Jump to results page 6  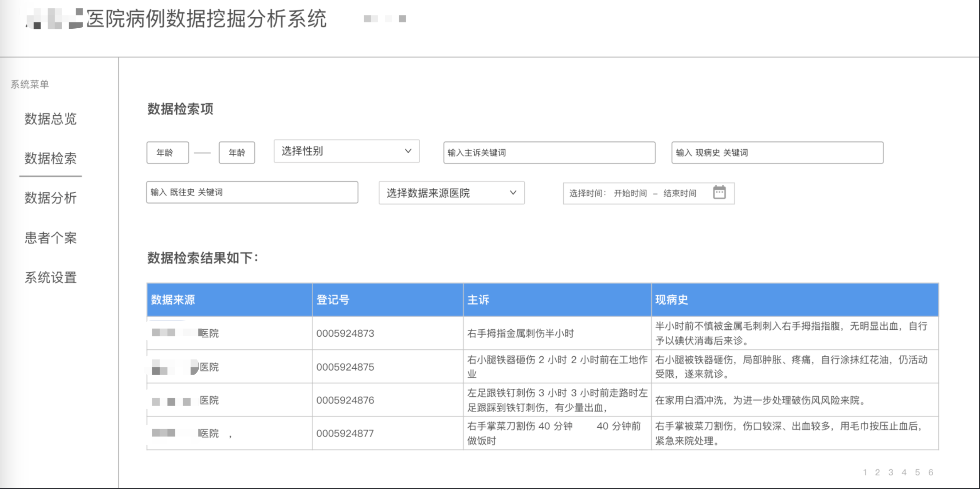[x=931, y=472]
